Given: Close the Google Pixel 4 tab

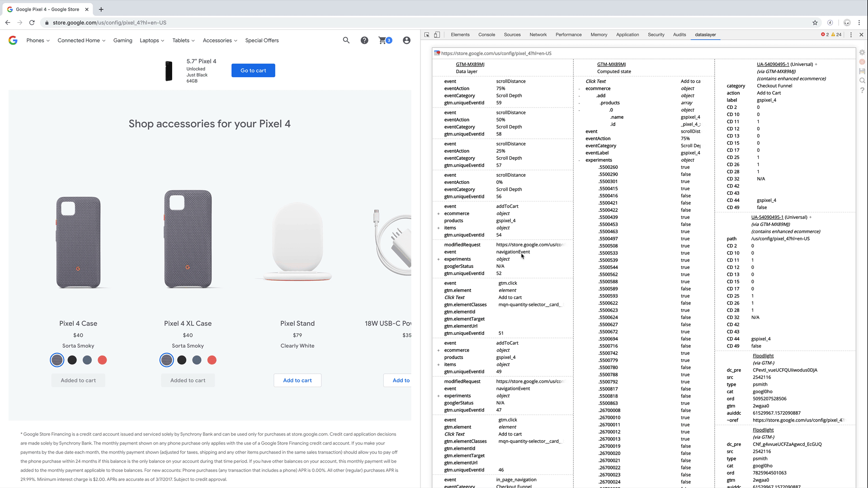Looking at the screenshot, I should pos(87,9).
